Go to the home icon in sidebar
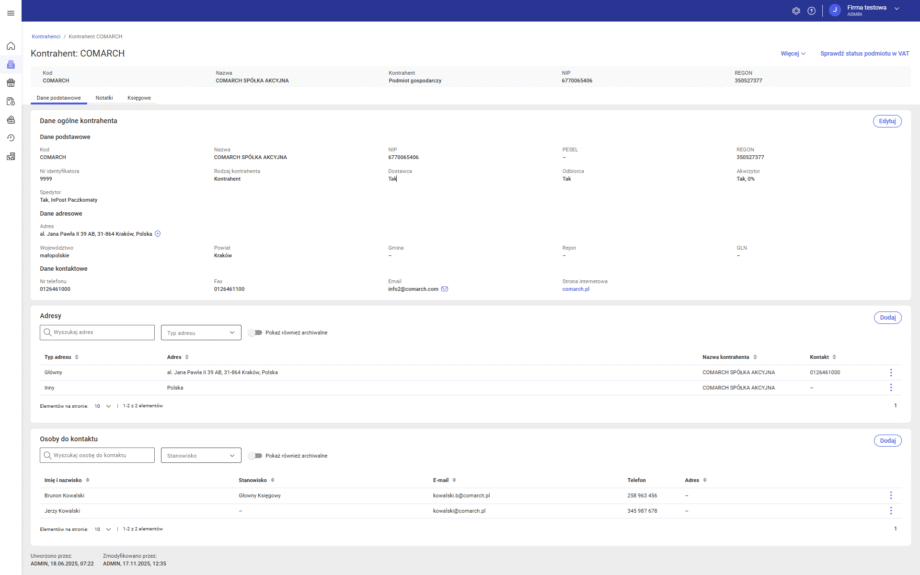Screen dimensions: 920x575 point(10,46)
